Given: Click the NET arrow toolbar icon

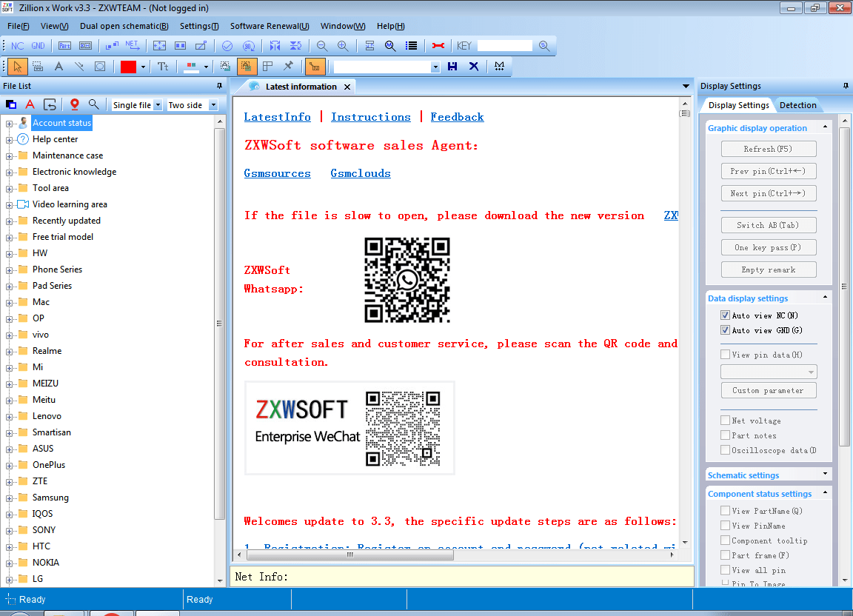Looking at the screenshot, I should point(133,46).
